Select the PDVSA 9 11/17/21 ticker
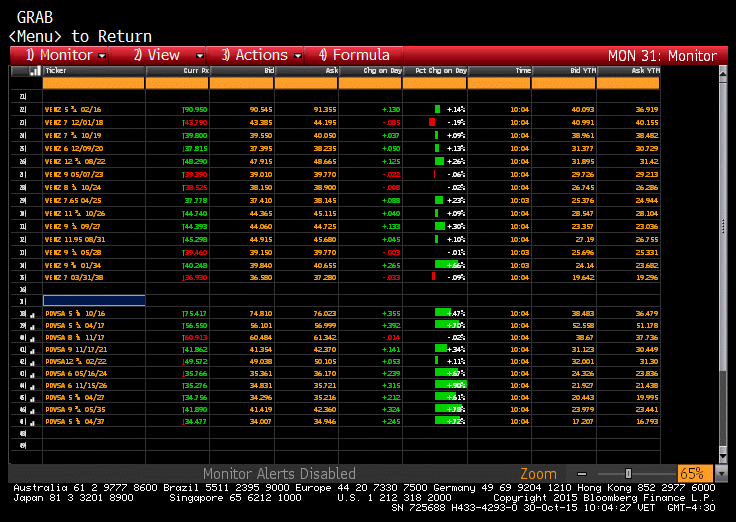The image size is (736, 522). pos(76,350)
